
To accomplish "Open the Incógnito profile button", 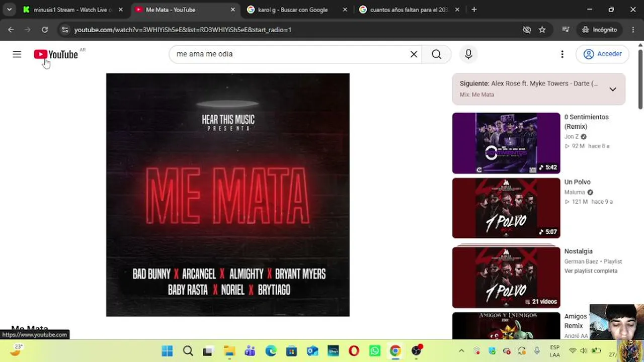I will coord(599,30).
